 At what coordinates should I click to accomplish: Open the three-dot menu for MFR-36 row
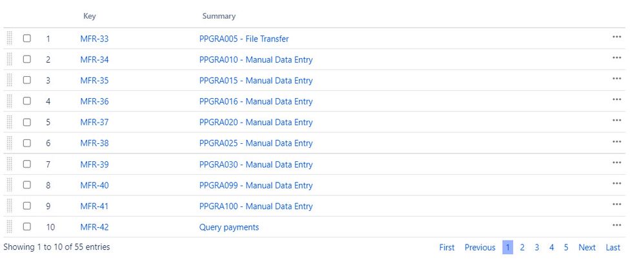click(616, 99)
